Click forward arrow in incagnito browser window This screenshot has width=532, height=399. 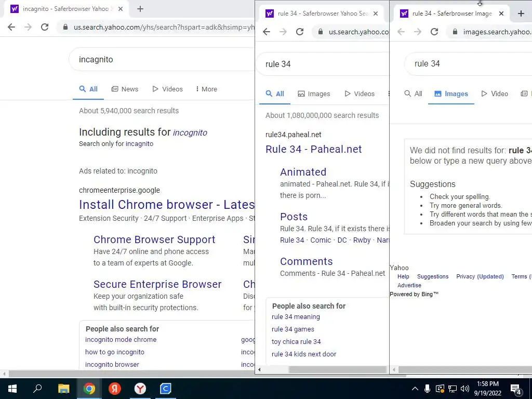[x=28, y=27]
